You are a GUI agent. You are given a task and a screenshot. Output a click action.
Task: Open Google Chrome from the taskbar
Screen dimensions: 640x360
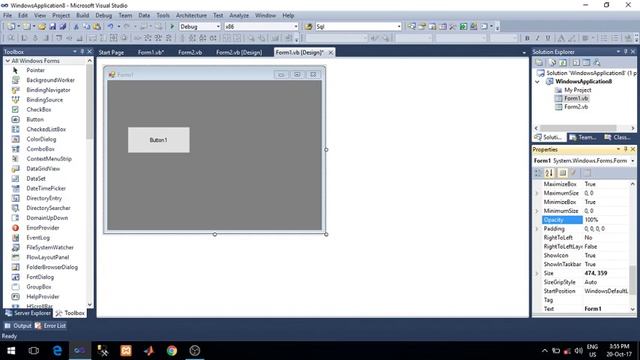coord(172,351)
